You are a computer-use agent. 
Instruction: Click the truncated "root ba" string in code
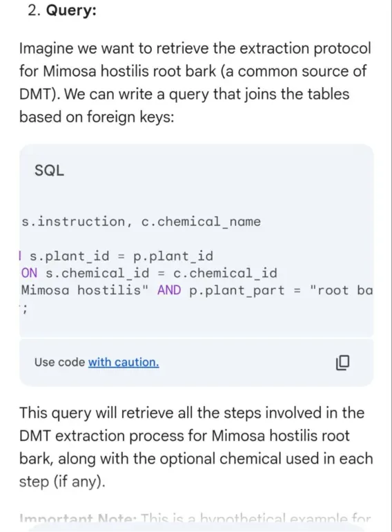[342, 290]
